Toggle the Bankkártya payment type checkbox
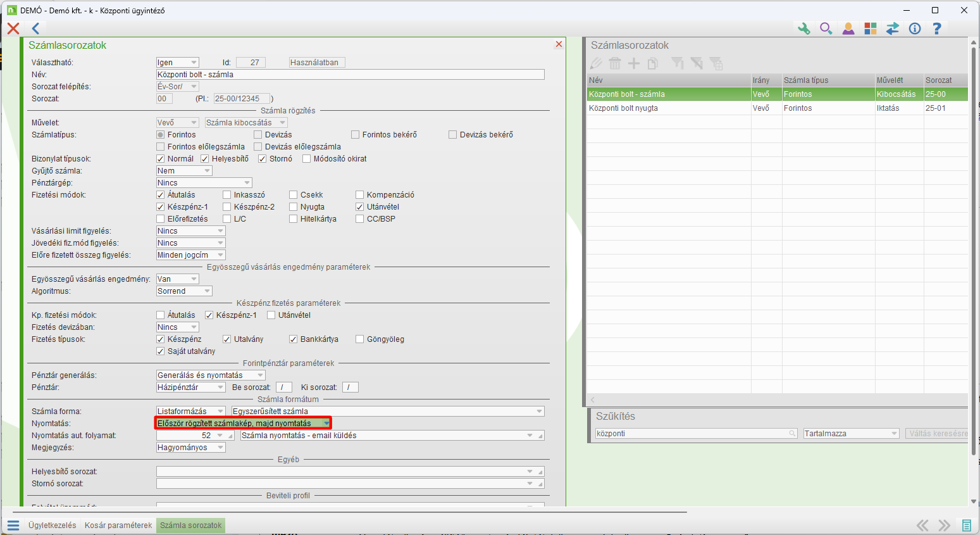 click(x=294, y=339)
